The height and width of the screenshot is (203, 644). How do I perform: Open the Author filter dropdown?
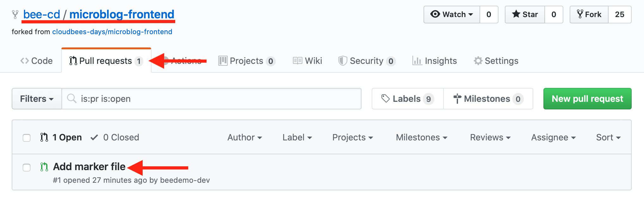[x=245, y=137]
